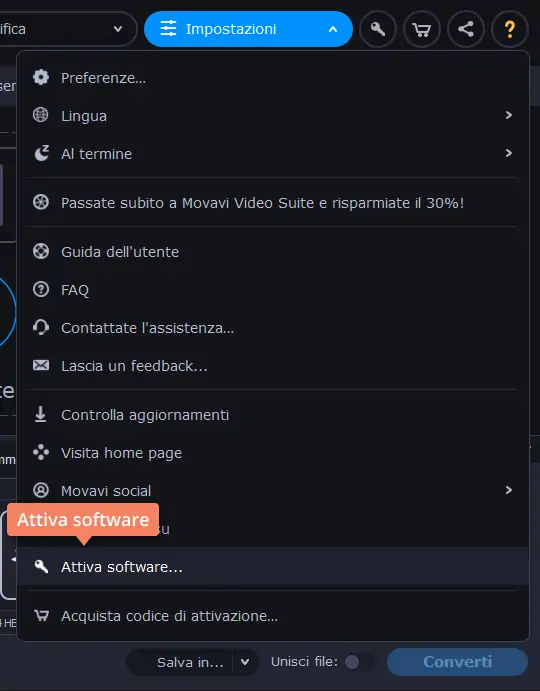Click the Converti button
Screen dimensions: 540x691
458,661
